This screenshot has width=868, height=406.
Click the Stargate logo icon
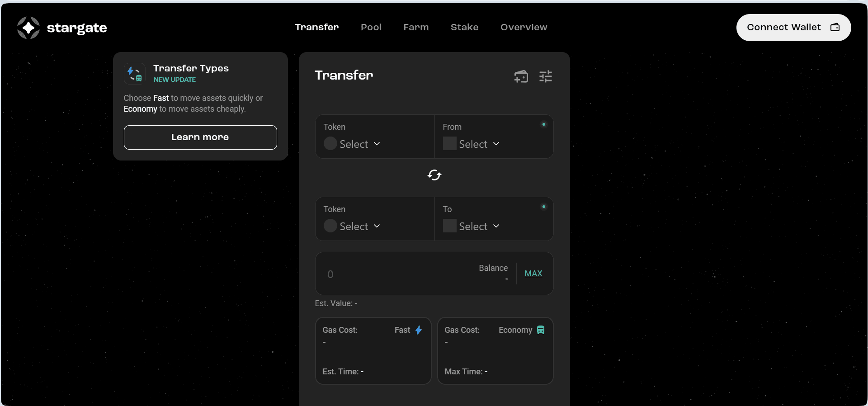pyautogui.click(x=28, y=28)
